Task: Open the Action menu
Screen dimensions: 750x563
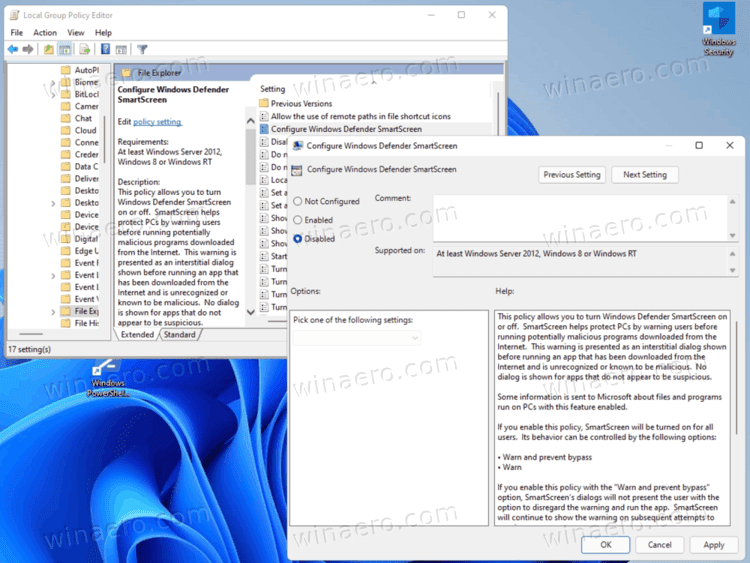Action: tap(45, 33)
